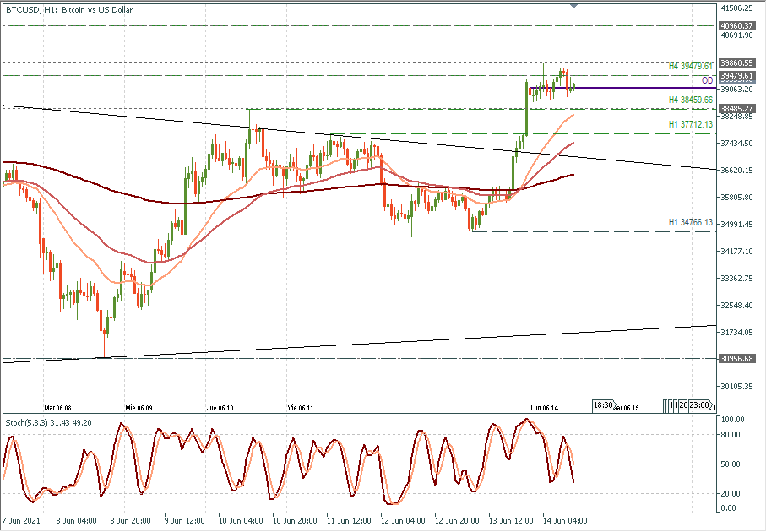Viewport: 766px width, 532px height.
Task: Select the H4 39479.61 level label
Action: pos(690,66)
